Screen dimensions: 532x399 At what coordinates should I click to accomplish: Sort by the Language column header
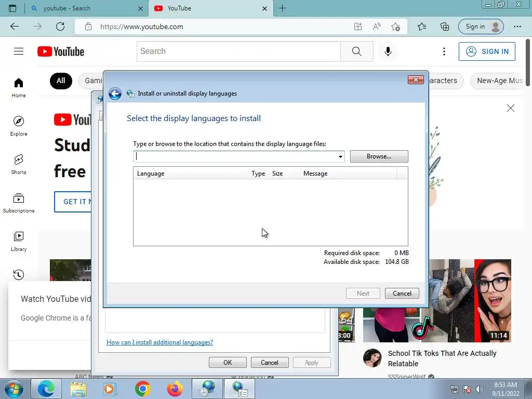coord(190,174)
